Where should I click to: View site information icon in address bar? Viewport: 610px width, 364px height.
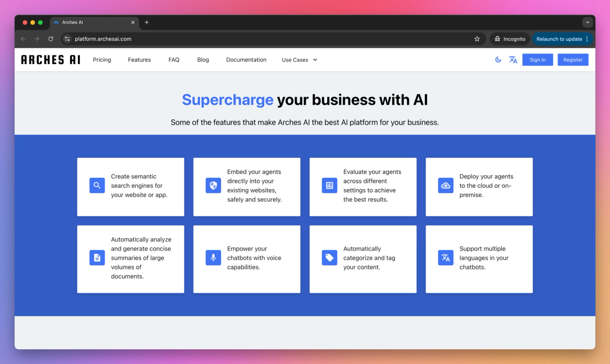[x=67, y=39]
